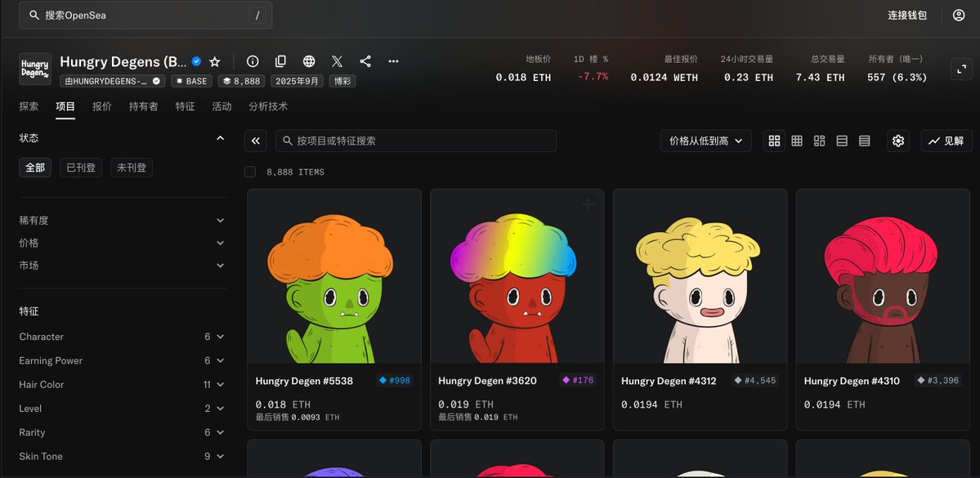
Task: Collapse filter sidebar with double chevron button
Action: coord(256,141)
